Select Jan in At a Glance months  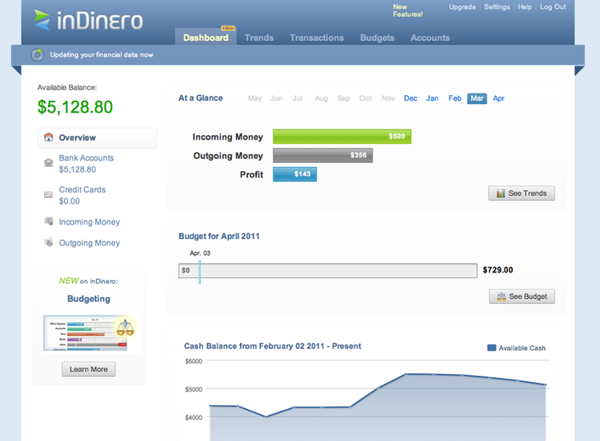[432, 98]
